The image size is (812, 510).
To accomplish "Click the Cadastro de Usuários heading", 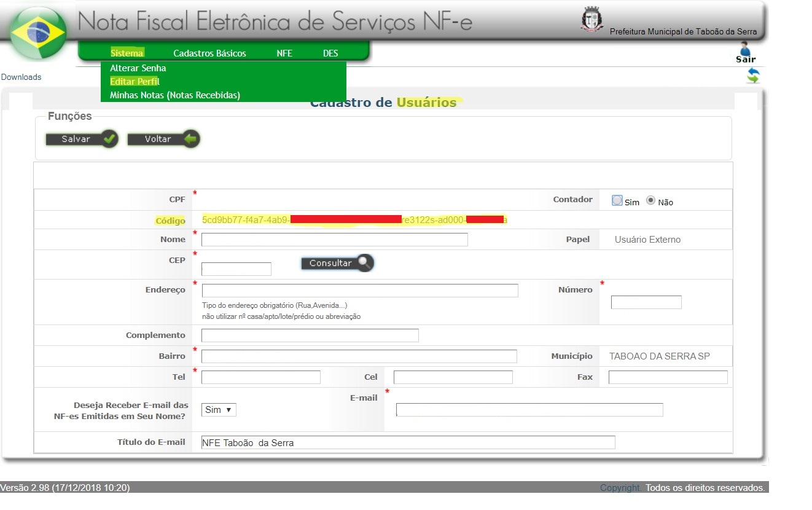I will pos(383,103).
